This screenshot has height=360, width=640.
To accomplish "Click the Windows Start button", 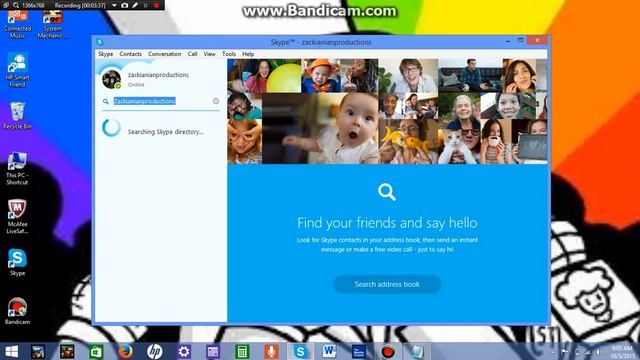I will coord(11,351).
